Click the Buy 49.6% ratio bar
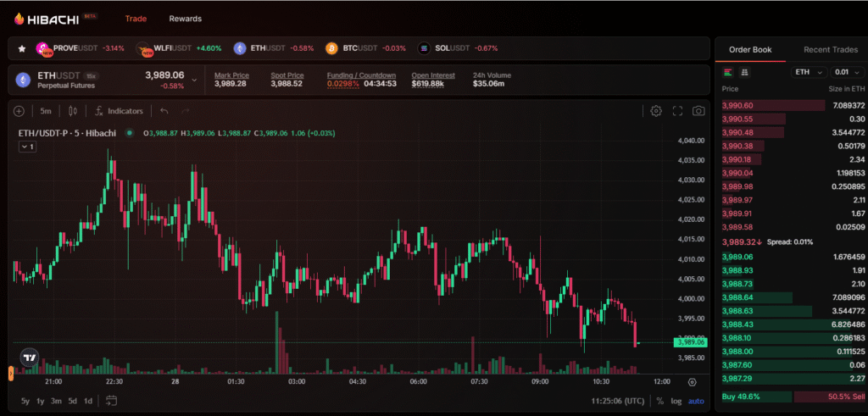Image resolution: width=868 pixels, height=416 pixels. [x=756, y=397]
